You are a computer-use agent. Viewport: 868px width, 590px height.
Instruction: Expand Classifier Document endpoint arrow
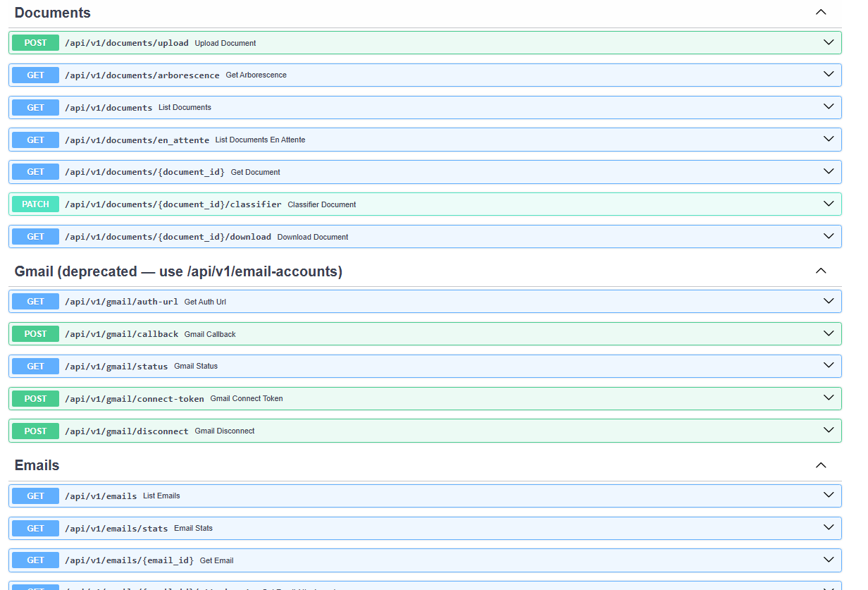point(829,204)
